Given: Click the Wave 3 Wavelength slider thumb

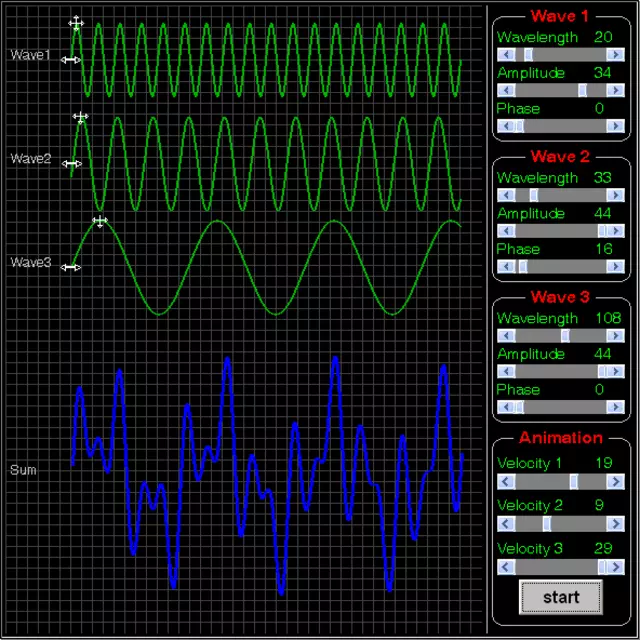Looking at the screenshot, I should point(565,336).
